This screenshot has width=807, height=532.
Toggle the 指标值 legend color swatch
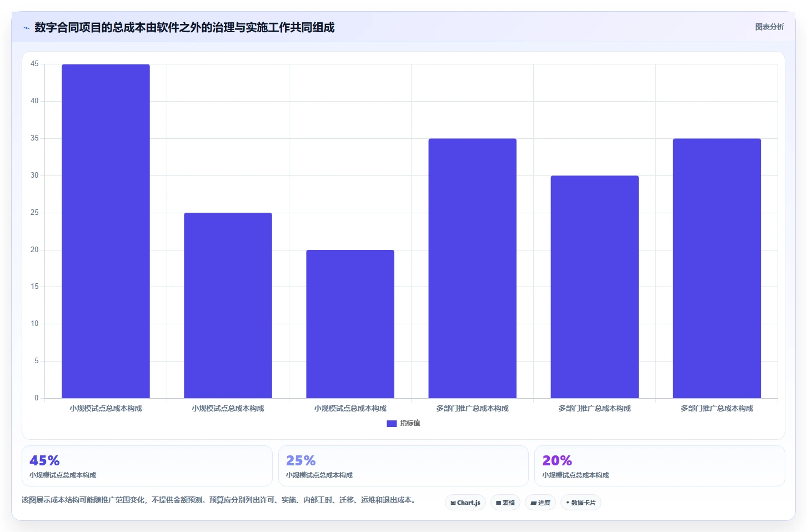pyautogui.click(x=392, y=424)
